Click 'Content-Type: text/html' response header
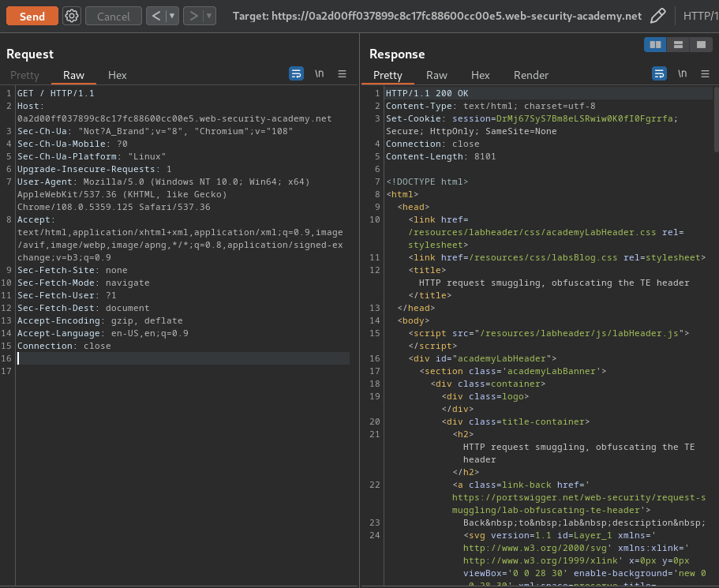The width and height of the screenshot is (719, 588). coord(491,106)
